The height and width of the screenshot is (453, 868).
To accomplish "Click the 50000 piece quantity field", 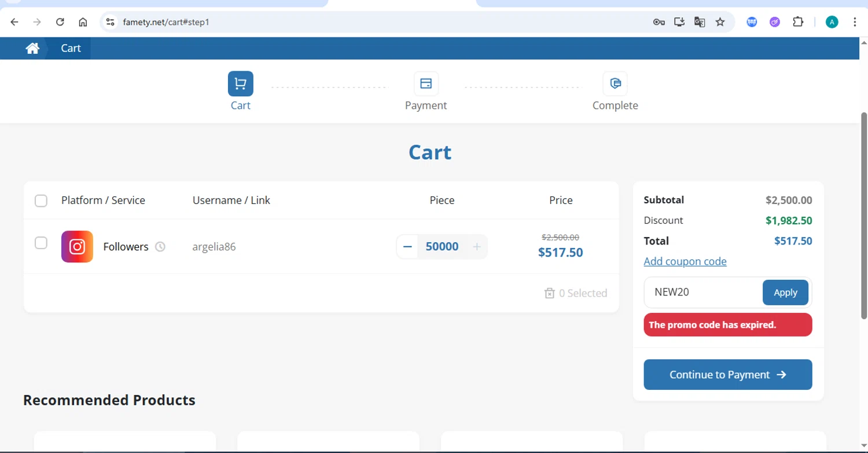I will [442, 247].
